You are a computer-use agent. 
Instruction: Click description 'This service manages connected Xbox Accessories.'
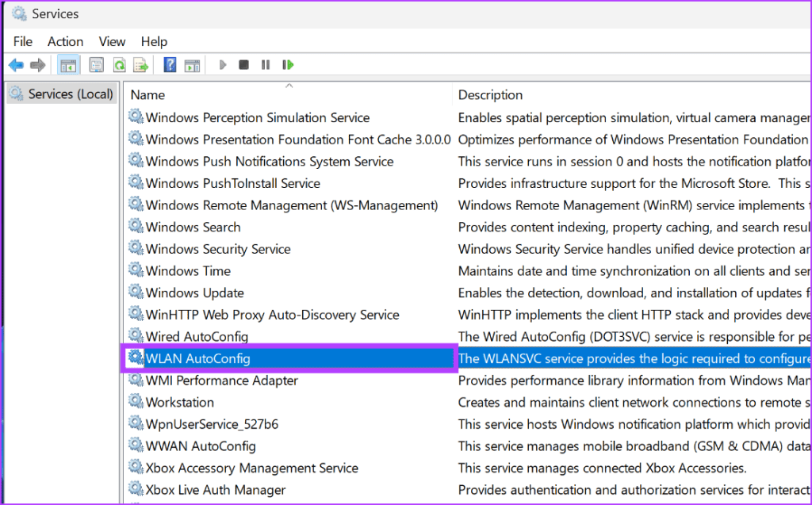tap(603, 469)
